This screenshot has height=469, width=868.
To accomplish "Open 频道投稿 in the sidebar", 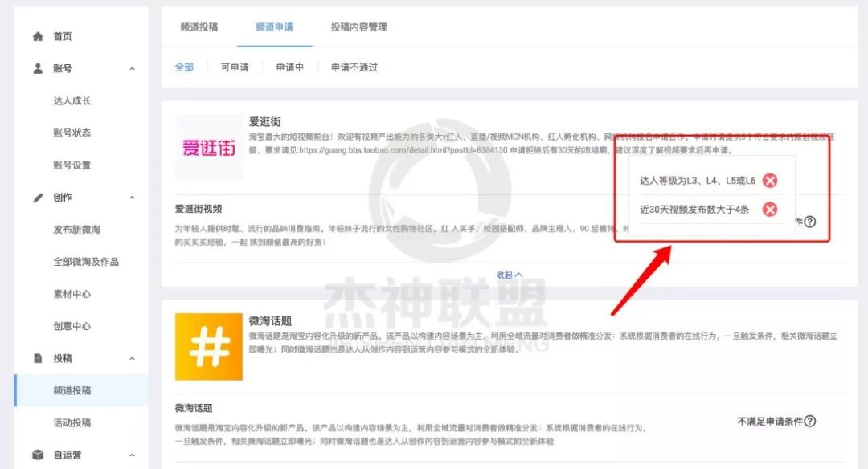I will (x=72, y=390).
